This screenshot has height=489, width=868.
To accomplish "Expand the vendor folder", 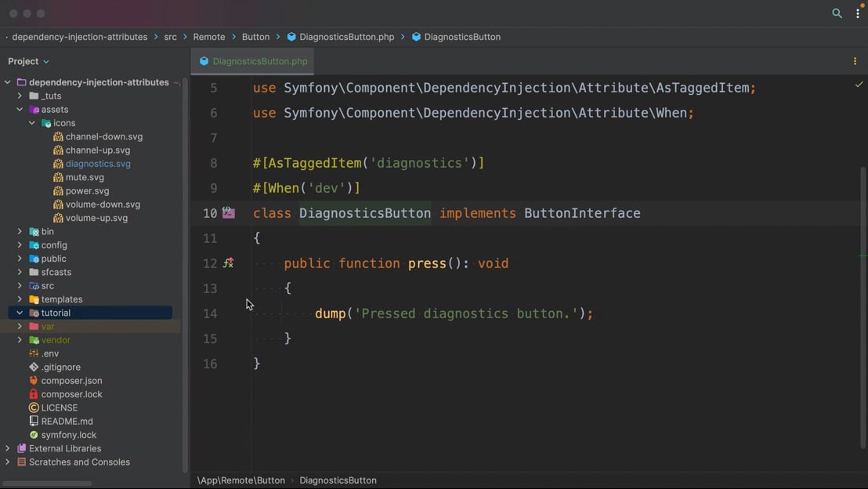I will coord(20,340).
